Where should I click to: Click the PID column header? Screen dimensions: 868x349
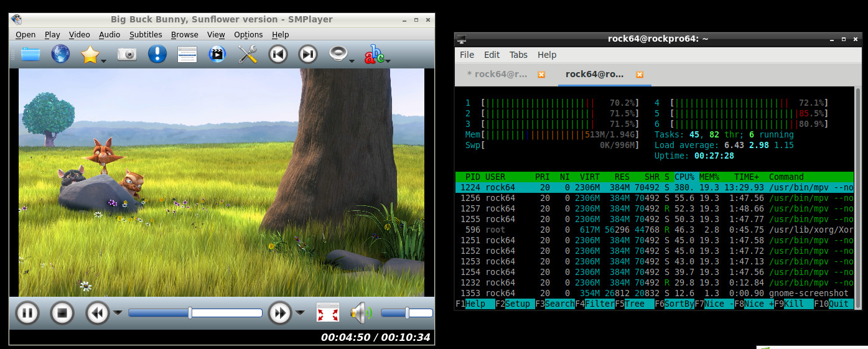[473, 177]
